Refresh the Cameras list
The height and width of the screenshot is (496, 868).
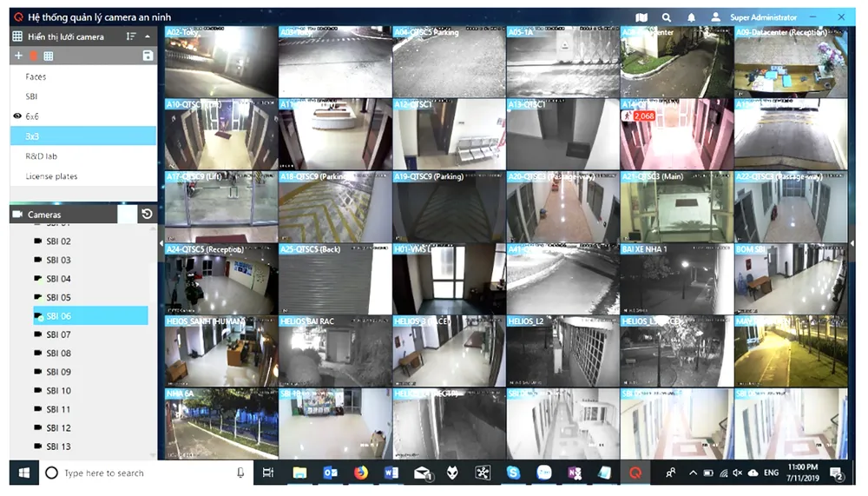[147, 214]
